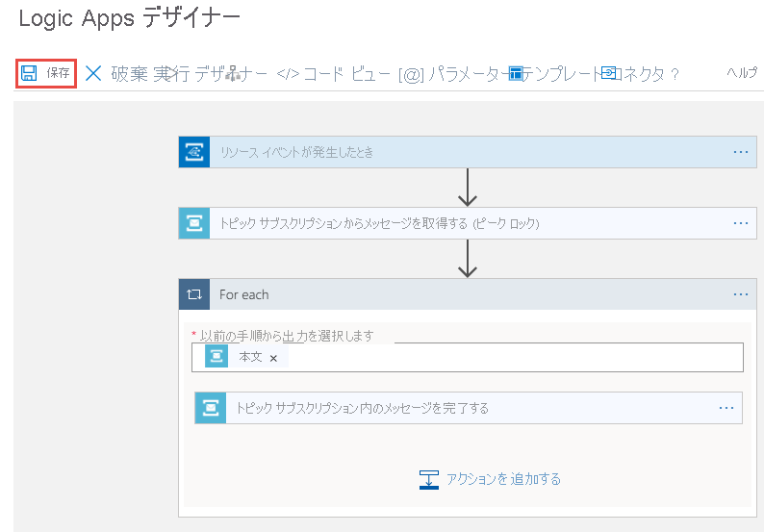The height and width of the screenshot is (532, 764).
Task: Open the ellipsis menu on the メッセージを取得する action
Action: pyautogui.click(x=741, y=223)
